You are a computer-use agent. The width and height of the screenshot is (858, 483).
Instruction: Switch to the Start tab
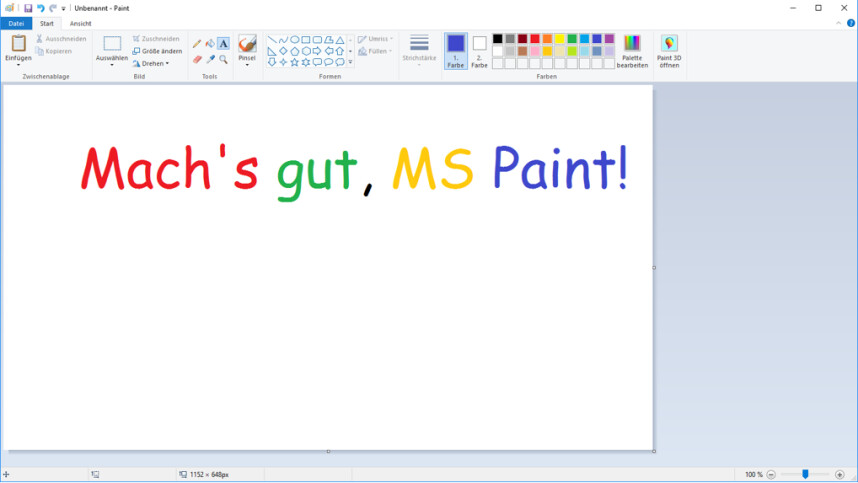tap(47, 24)
